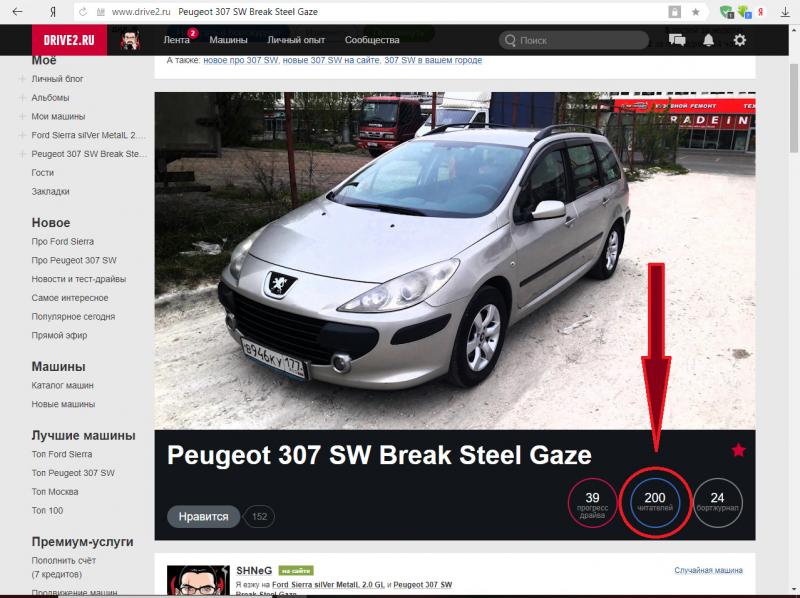Viewport: 800px width, 598px height.
Task: Open the 152 likes counter
Action: coord(259,516)
